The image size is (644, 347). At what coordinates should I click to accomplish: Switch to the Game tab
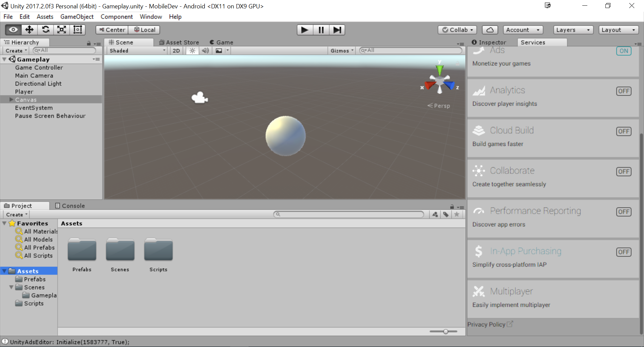click(x=221, y=42)
